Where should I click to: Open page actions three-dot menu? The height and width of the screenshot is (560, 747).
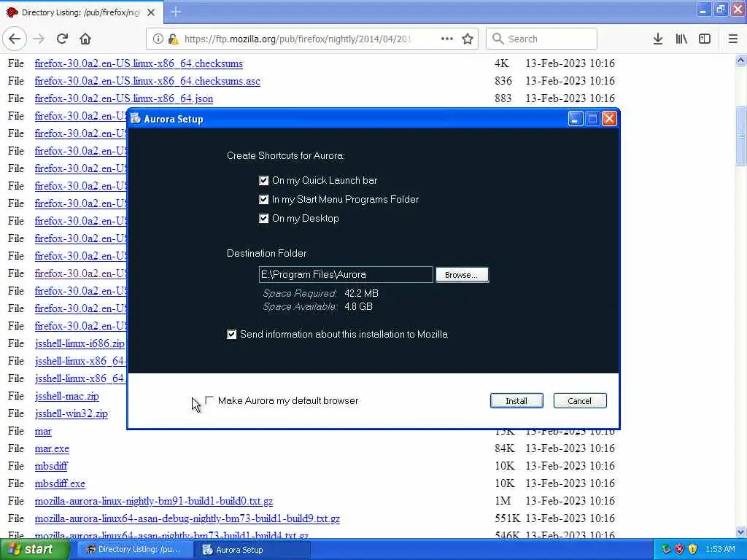447,39
